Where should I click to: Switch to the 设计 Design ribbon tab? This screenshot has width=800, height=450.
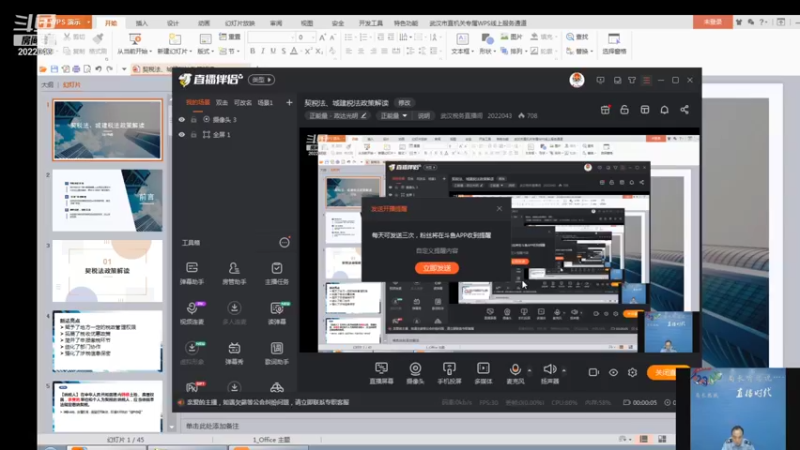click(173, 23)
